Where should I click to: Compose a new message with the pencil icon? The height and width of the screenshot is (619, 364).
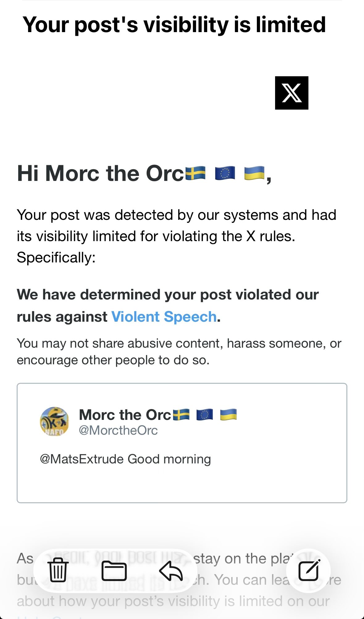309,570
